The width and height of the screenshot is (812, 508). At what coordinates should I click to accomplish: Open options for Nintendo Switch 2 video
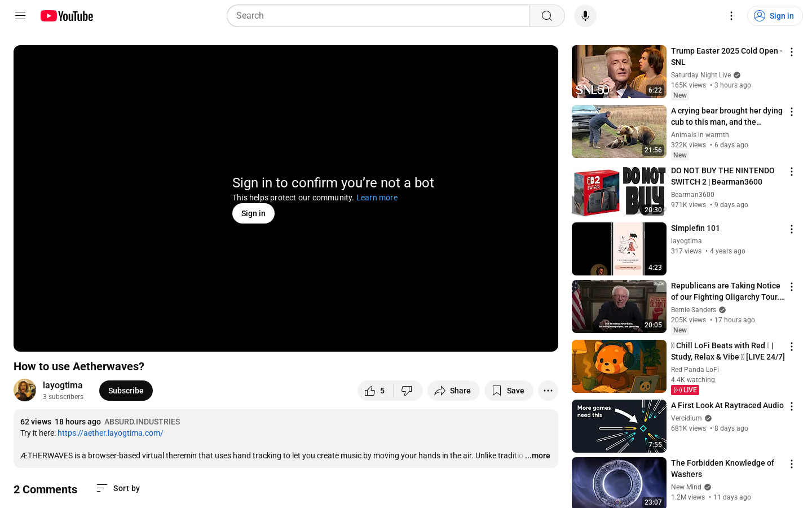(792, 172)
